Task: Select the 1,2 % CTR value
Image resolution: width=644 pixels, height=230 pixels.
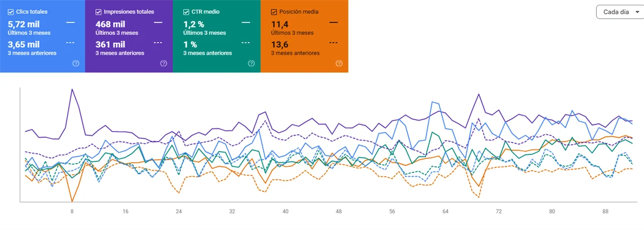Action: tap(194, 24)
